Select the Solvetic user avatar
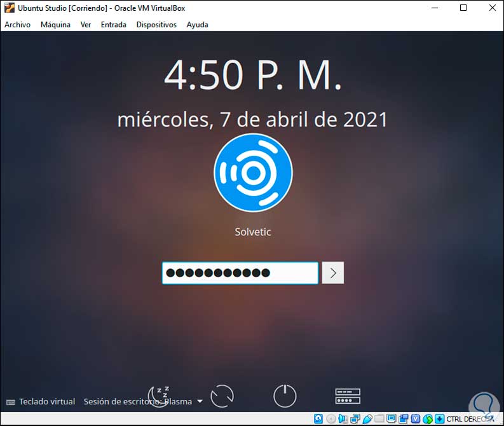The width and height of the screenshot is (504, 426). click(x=253, y=173)
